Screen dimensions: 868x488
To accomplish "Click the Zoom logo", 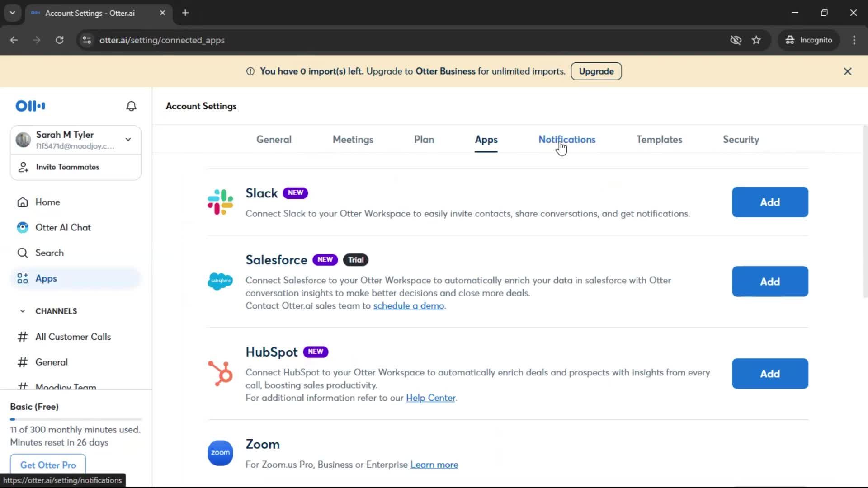I will click(x=220, y=453).
